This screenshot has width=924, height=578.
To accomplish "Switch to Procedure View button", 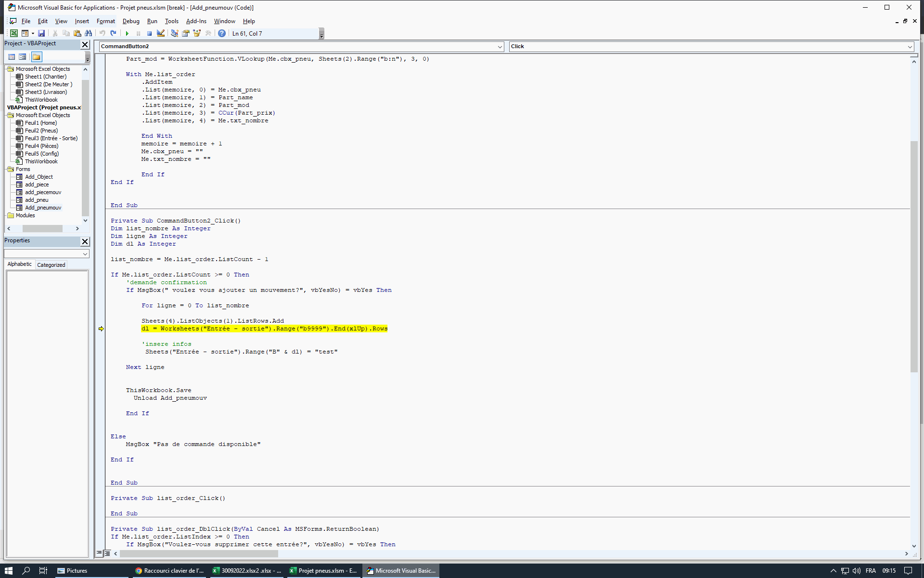I will coord(99,553).
